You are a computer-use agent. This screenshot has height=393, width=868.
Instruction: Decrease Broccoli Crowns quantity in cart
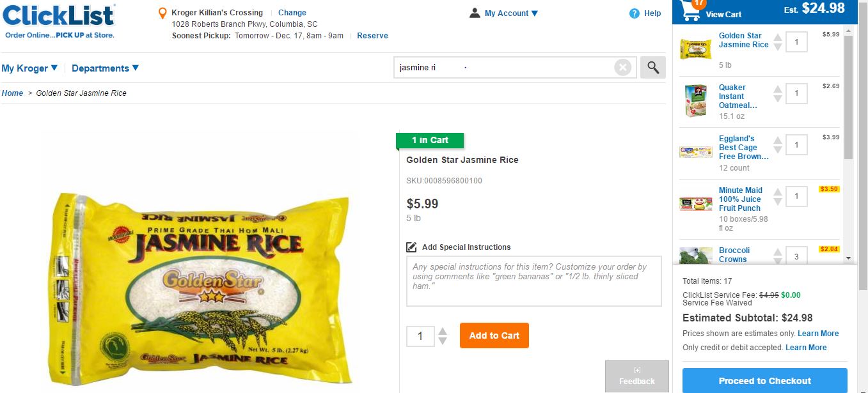pos(778,260)
